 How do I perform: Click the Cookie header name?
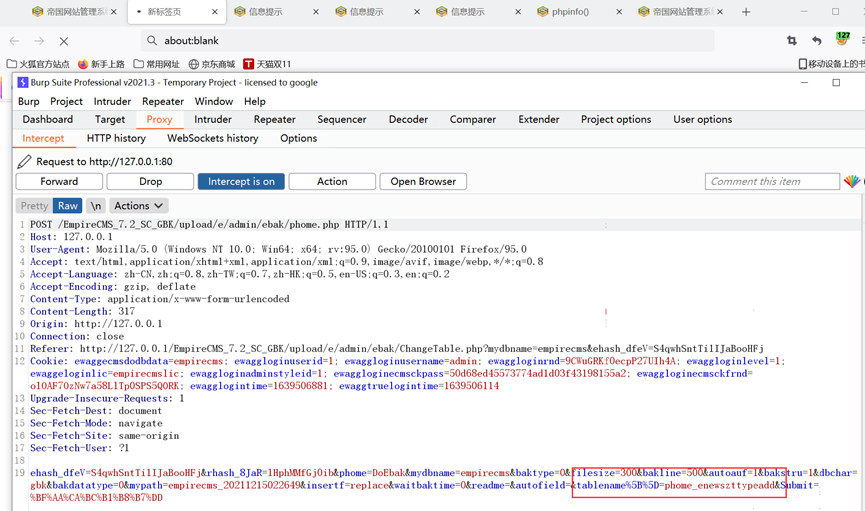pyautogui.click(x=49, y=361)
